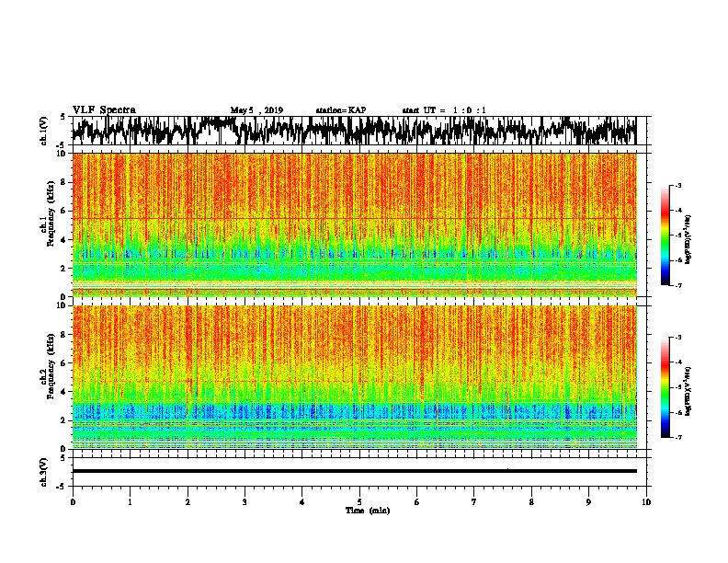Viewport: 728px width, 563px height.
Task: Click the ch.2 color scale bar
Action: [x=665, y=387]
